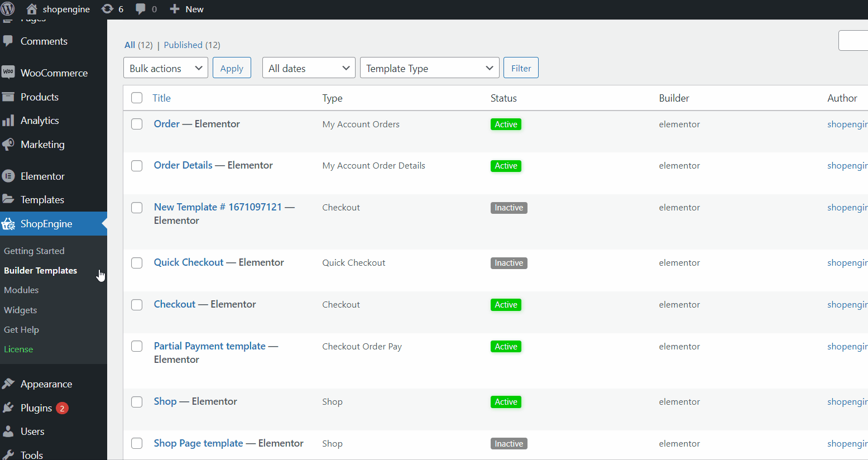Screen dimensions: 868x460
Task: Click the plus New icon in admin bar
Action: click(x=175, y=9)
